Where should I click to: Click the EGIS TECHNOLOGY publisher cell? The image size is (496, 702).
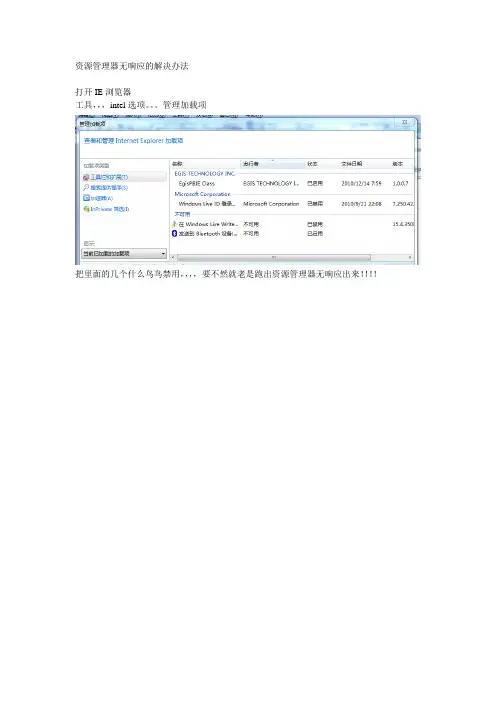tap(271, 184)
